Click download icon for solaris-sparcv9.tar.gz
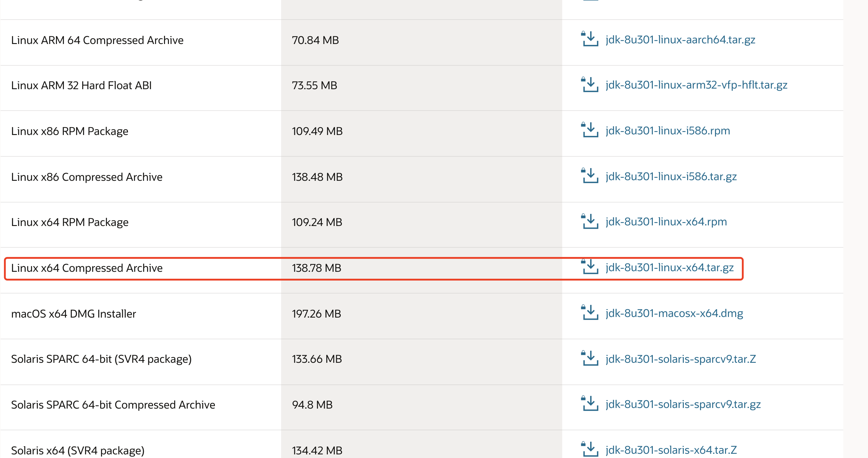868x458 pixels. 590,404
